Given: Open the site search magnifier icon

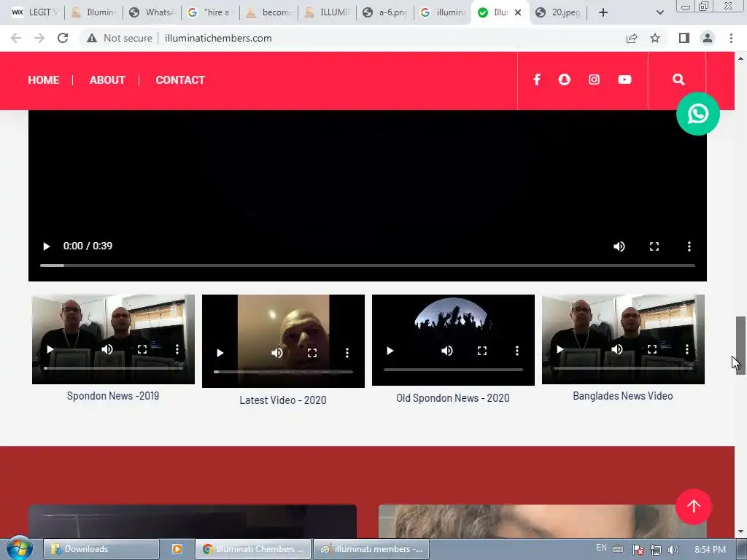Looking at the screenshot, I should [678, 79].
